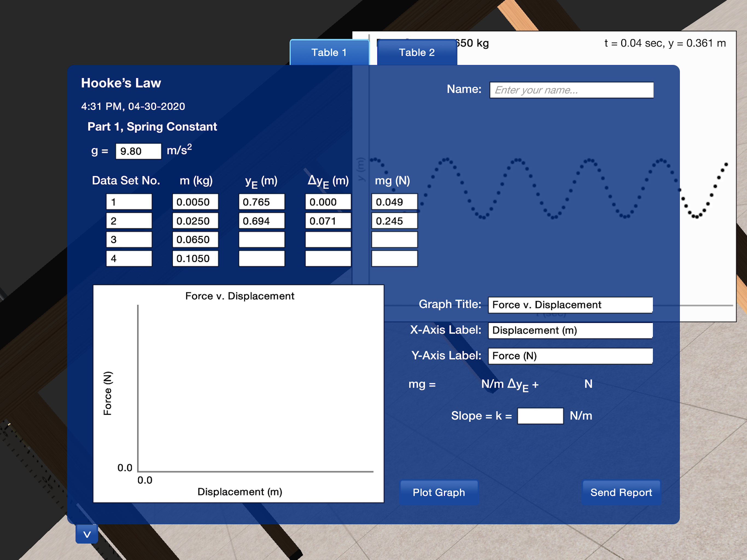Viewport: 747px width, 560px height.
Task: Switch to the Table 1 tab
Action: pos(329,52)
